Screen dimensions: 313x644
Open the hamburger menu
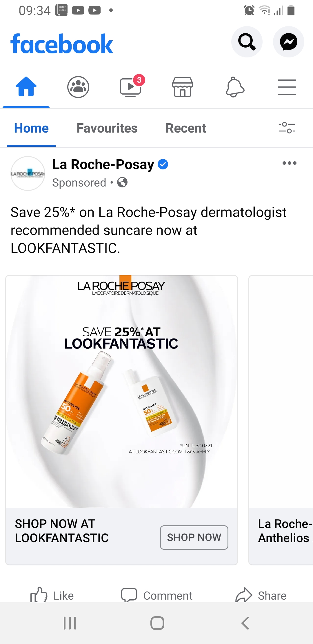pyautogui.click(x=287, y=87)
